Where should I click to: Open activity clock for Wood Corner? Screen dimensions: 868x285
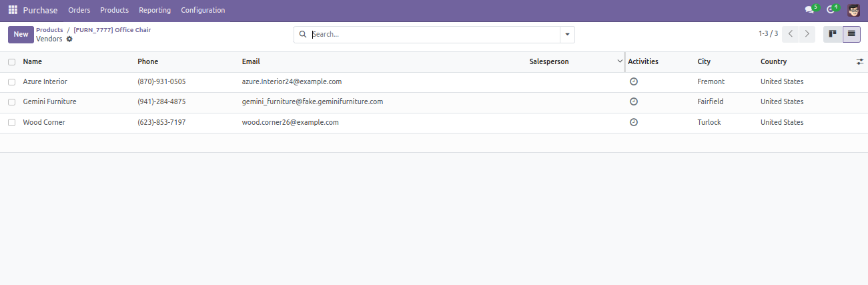click(634, 122)
